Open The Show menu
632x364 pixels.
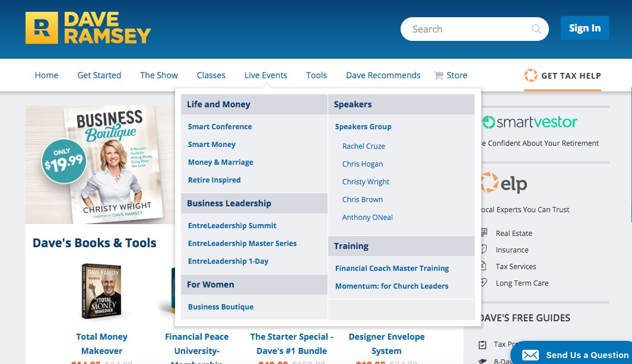(x=159, y=75)
